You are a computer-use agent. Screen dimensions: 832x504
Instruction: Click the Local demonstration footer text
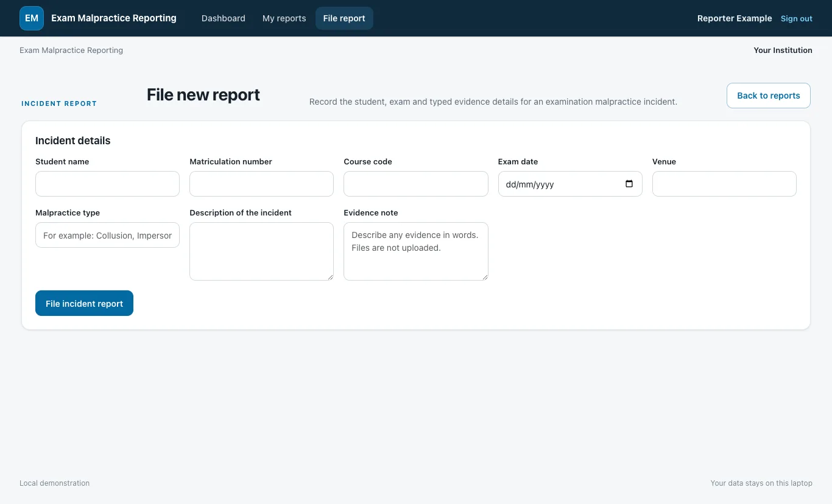54,483
